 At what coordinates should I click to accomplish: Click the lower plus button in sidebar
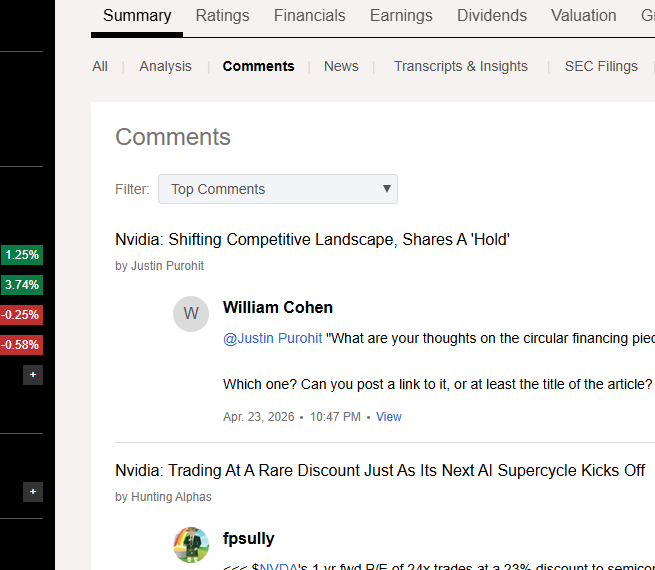[x=33, y=492]
